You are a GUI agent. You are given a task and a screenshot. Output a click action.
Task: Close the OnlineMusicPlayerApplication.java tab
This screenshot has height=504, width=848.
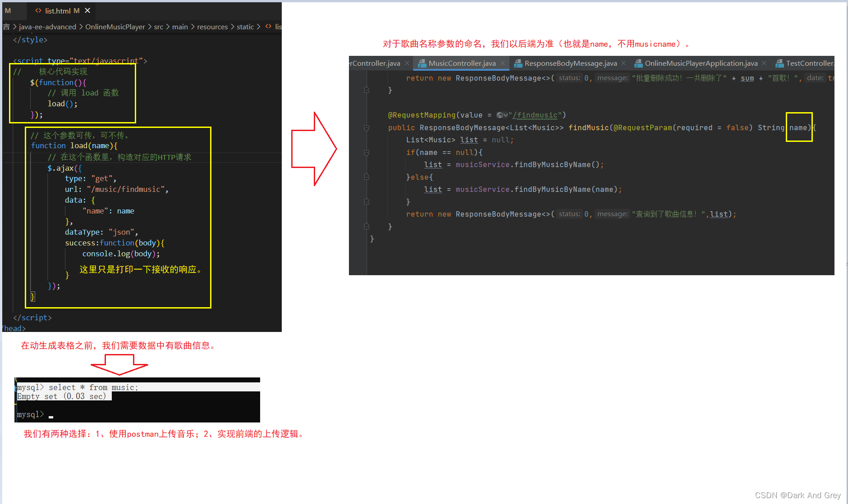pyautogui.click(x=764, y=64)
